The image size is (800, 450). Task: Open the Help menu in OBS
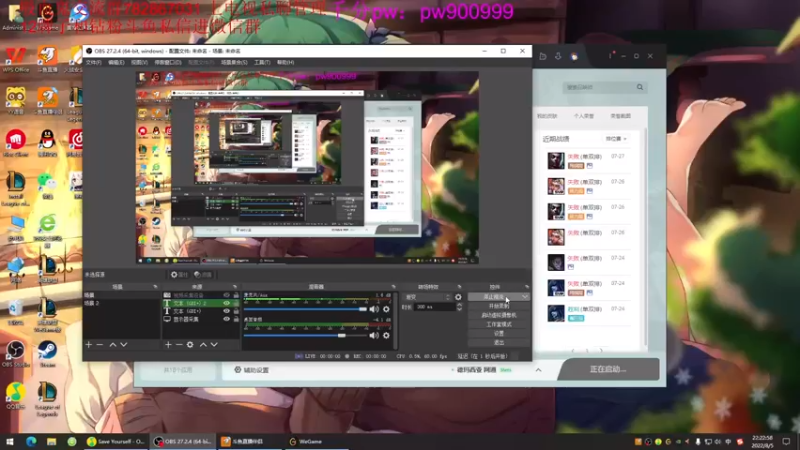coord(285,62)
